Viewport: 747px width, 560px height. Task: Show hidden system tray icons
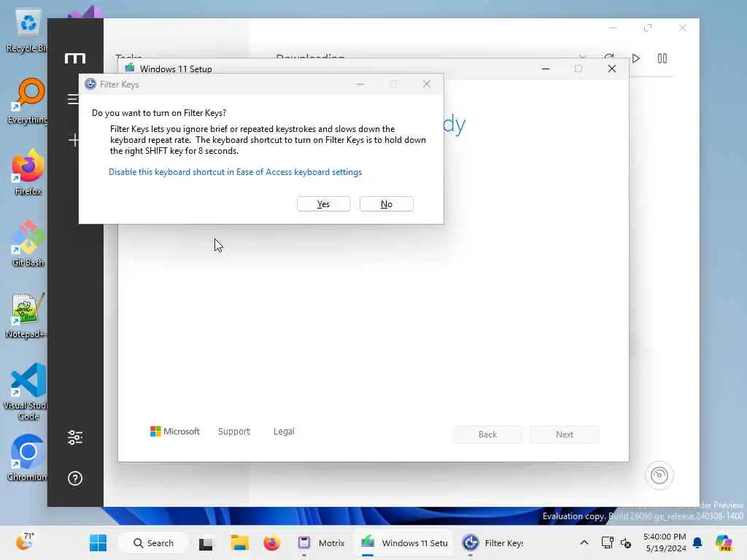click(x=584, y=542)
